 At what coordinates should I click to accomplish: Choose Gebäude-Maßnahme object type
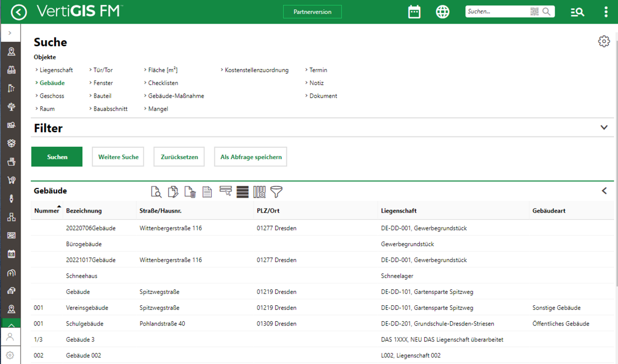[176, 96]
